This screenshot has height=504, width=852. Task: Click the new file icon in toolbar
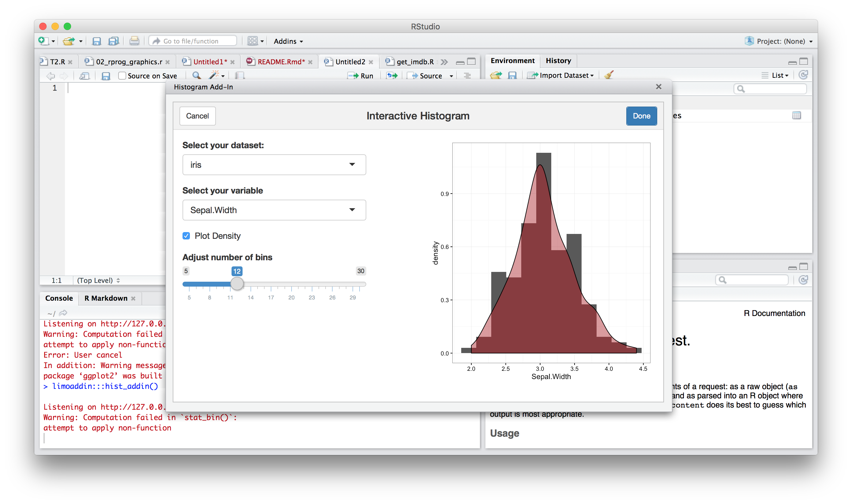43,41
